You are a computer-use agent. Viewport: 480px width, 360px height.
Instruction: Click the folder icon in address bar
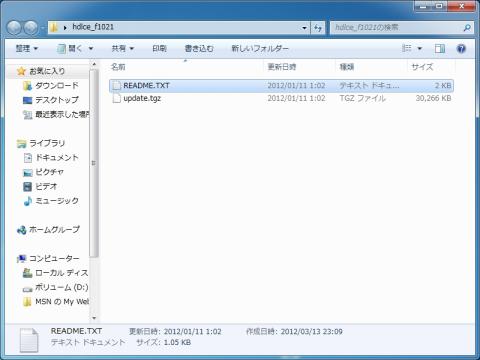53,28
